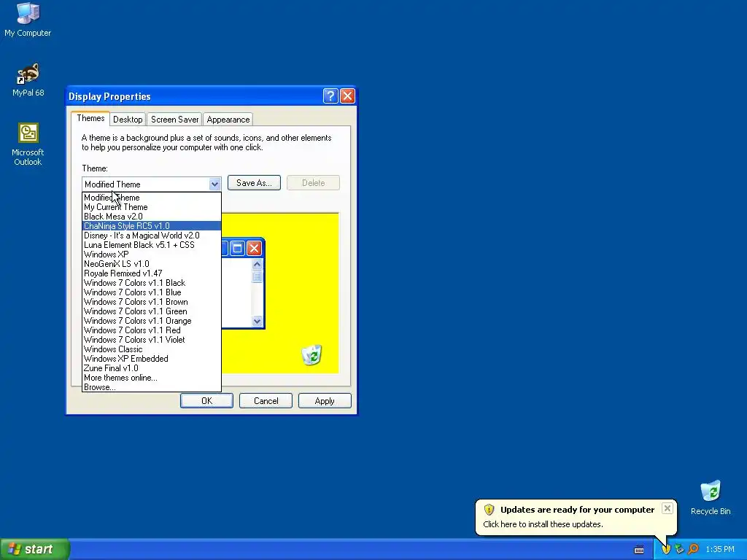Image resolution: width=747 pixels, height=560 pixels.
Task: Select the Recycle Bin desktop icon
Action: [711, 497]
